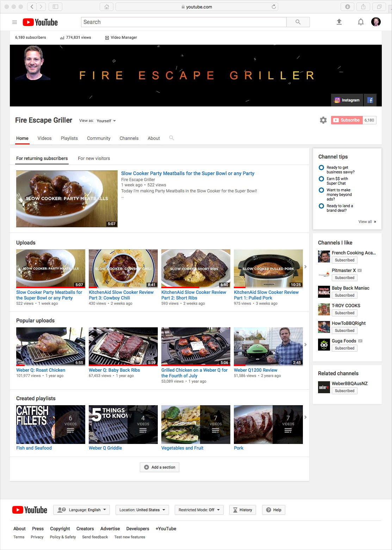392x550 pixels.
Task: Open the Restricted Mode: Off dropdown
Action: click(199, 510)
